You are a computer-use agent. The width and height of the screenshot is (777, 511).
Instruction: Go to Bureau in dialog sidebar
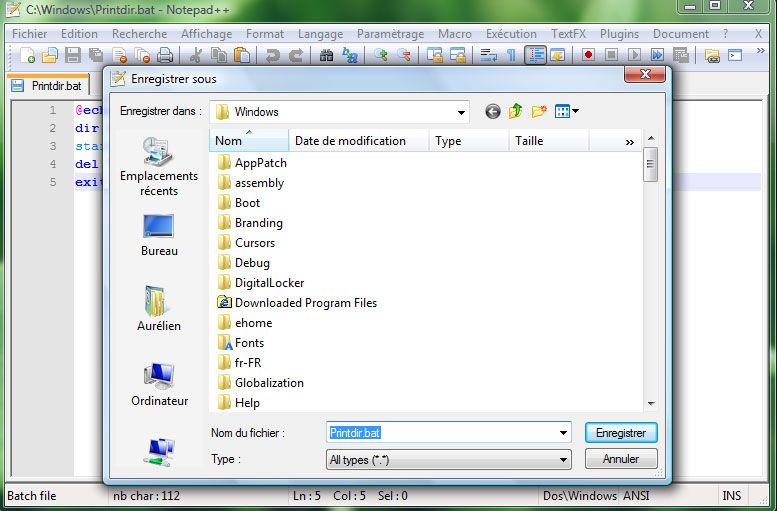[x=159, y=235]
